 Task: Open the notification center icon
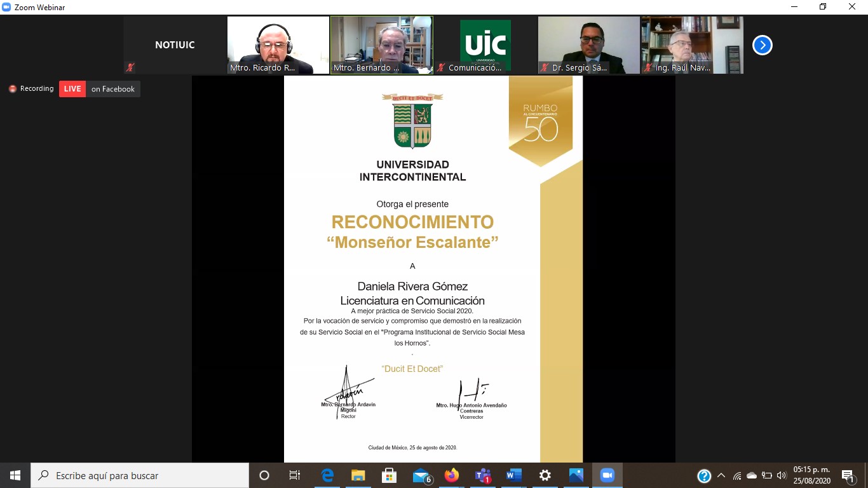point(848,475)
